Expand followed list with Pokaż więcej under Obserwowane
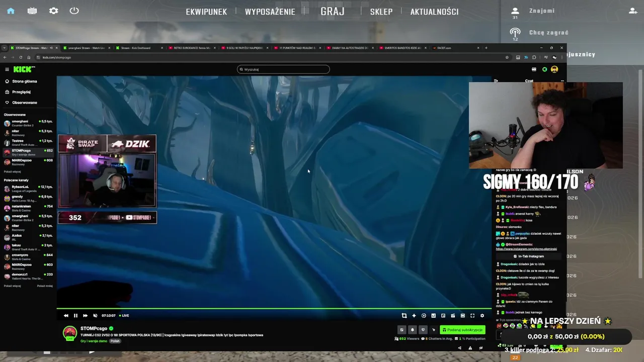 (12, 171)
